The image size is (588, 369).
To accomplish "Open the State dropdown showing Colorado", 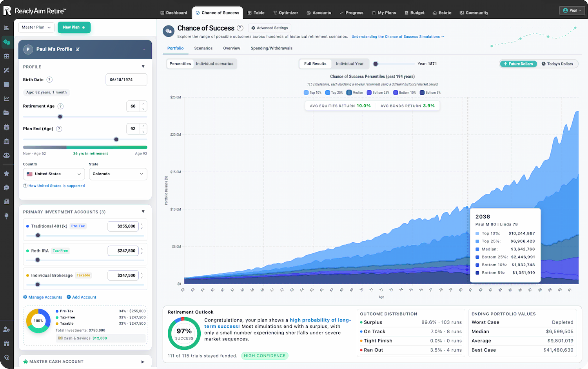I will (118, 174).
